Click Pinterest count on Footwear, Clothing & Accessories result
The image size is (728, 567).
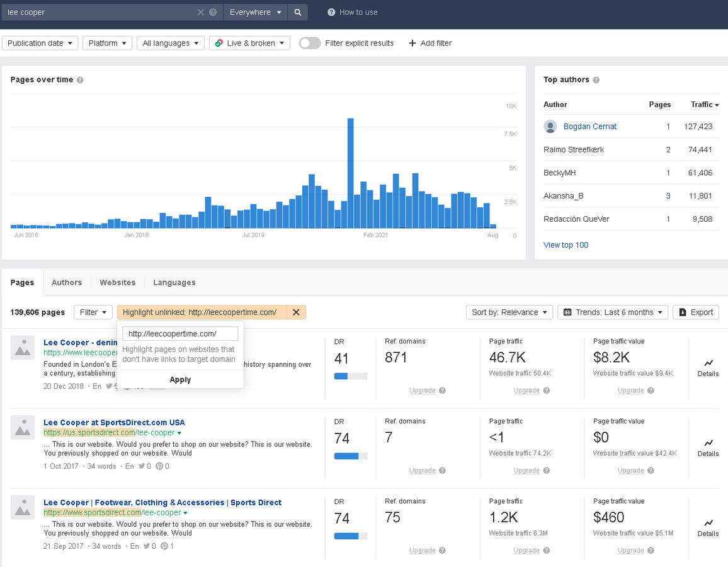point(167,546)
